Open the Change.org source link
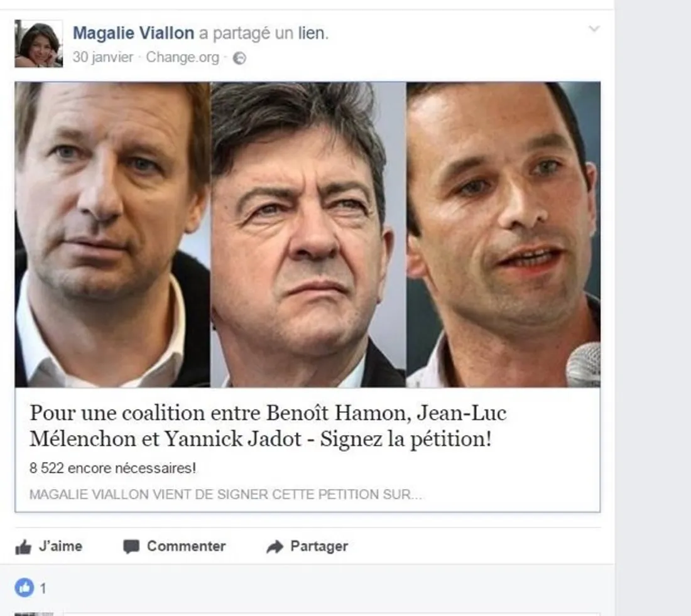This screenshot has height=616, width=691. click(182, 57)
